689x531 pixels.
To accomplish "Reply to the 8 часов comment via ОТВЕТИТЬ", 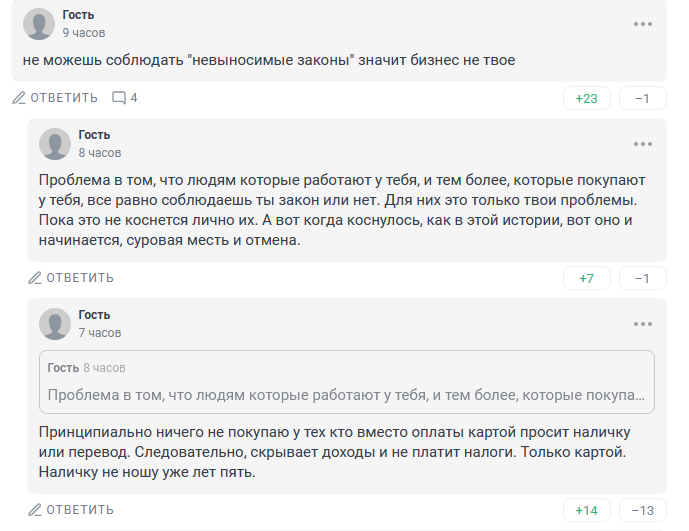I will (x=71, y=278).
